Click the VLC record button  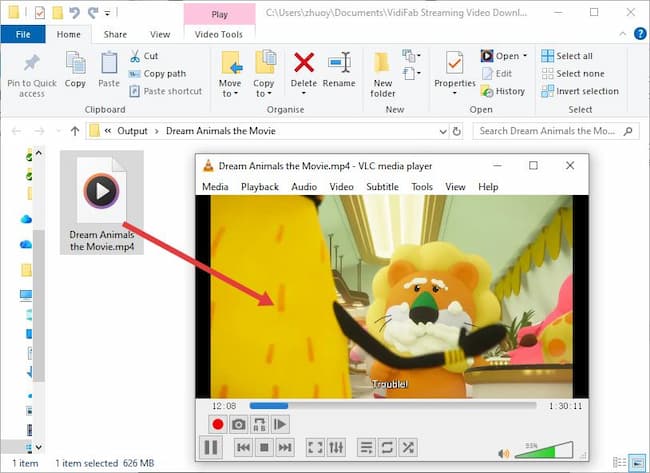coord(218,424)
